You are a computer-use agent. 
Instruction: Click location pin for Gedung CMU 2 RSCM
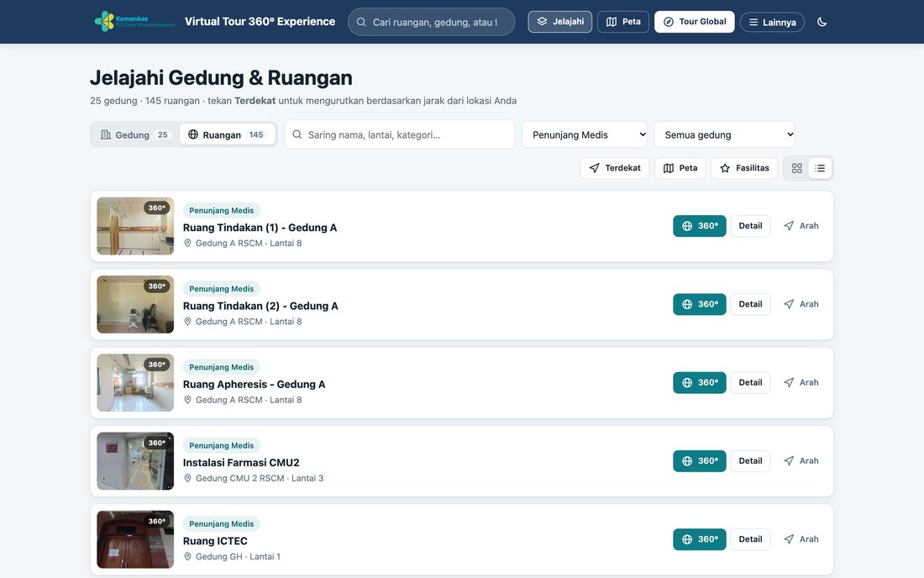(187, 478)
